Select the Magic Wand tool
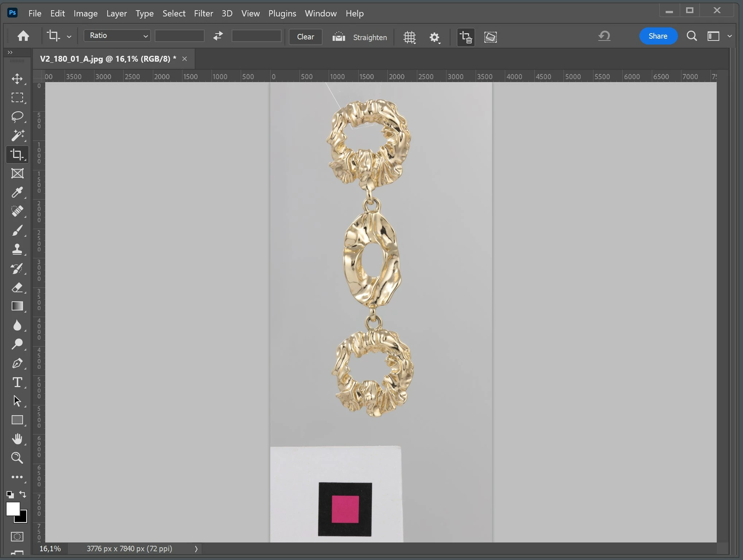The height and width of the screenshot is (560, 743). (17, 135)
